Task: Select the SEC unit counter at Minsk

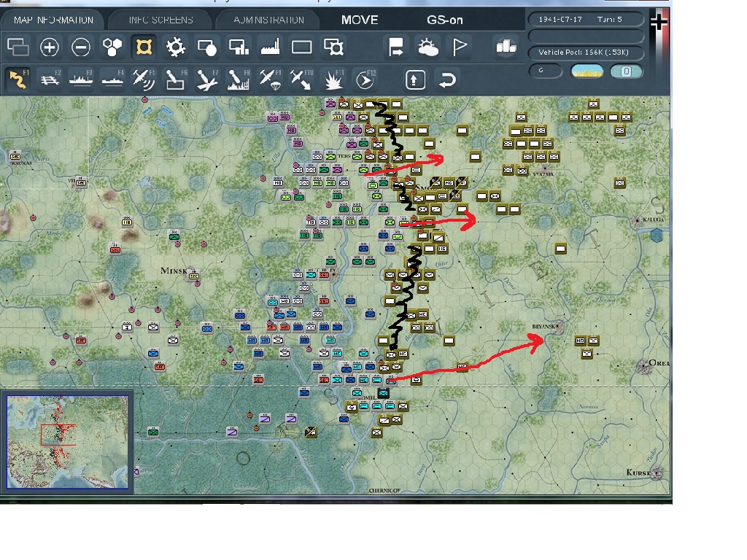Action: coord(194,276)
